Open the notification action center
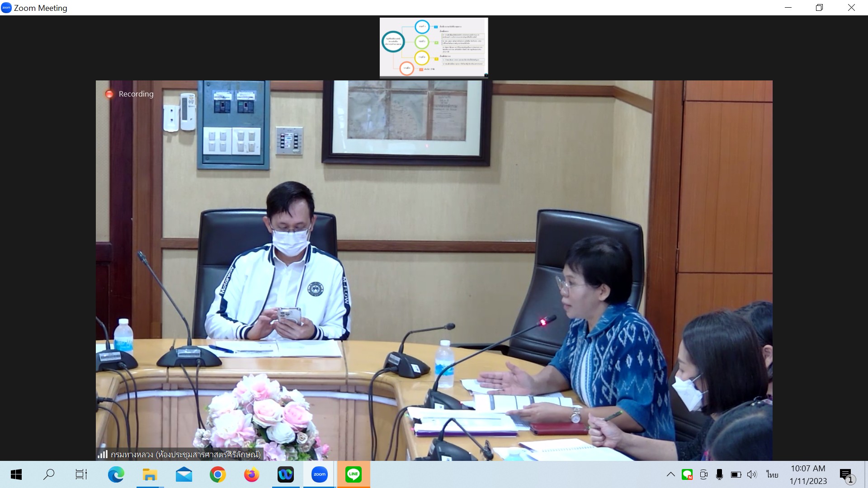This screenshot has height=488, width=868. [x=846, y=474]
